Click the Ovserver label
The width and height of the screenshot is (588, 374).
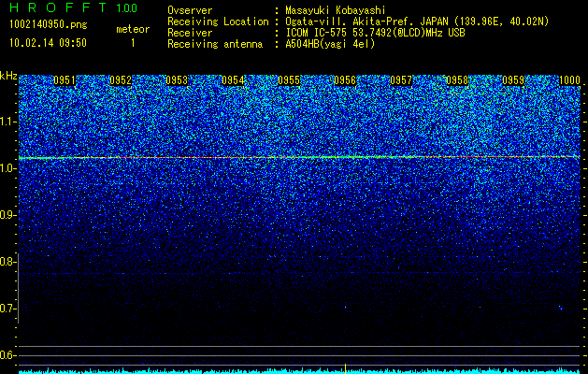(x=190, y=10)
